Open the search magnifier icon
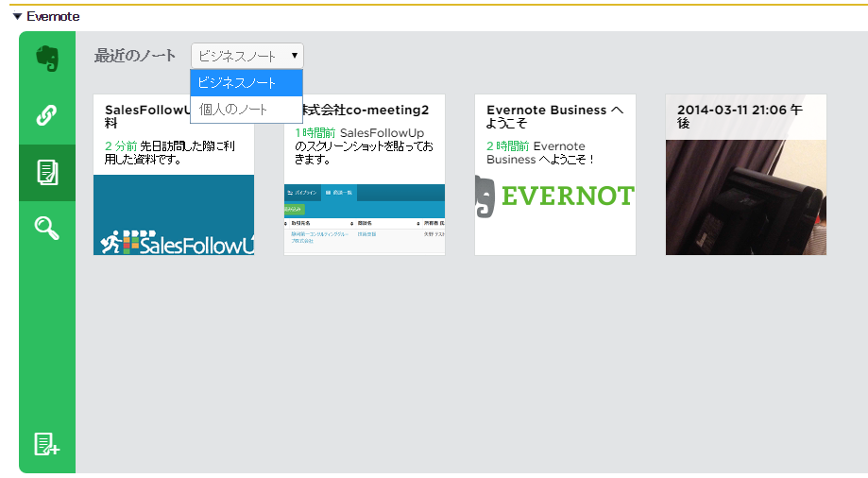Image resolution: width=868 pixels, height=478 pixels. (x=46, y=228)
